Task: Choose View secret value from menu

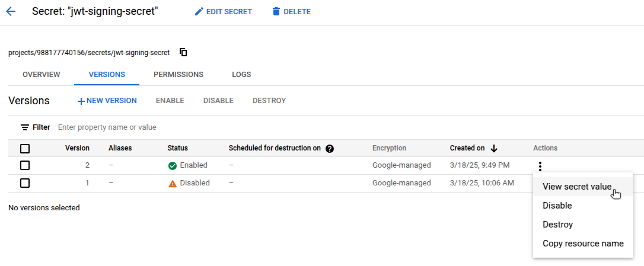Action: [576, 187]
